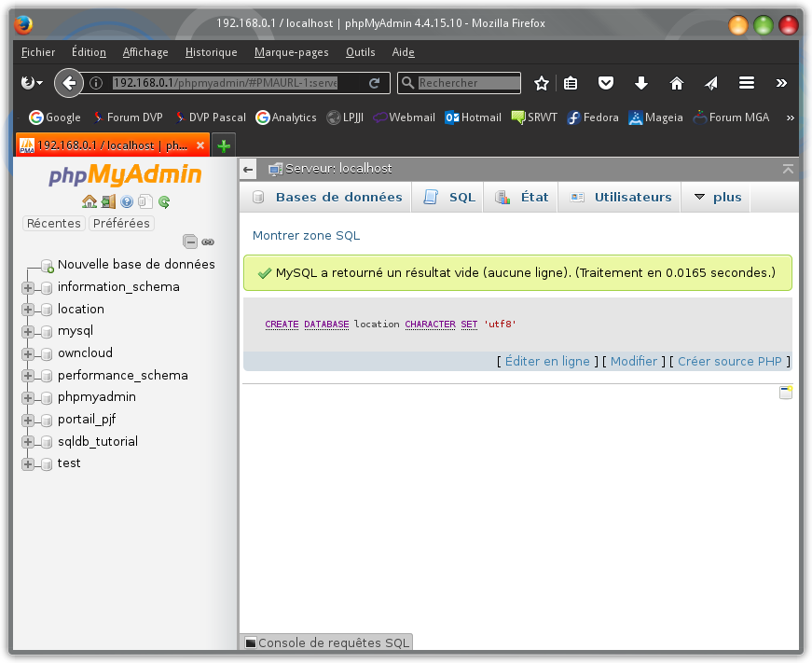Screen dimensions: 812x663
Task: Click the collapse all tree icon
Action: pyautogui.click(x=190, y=242)
